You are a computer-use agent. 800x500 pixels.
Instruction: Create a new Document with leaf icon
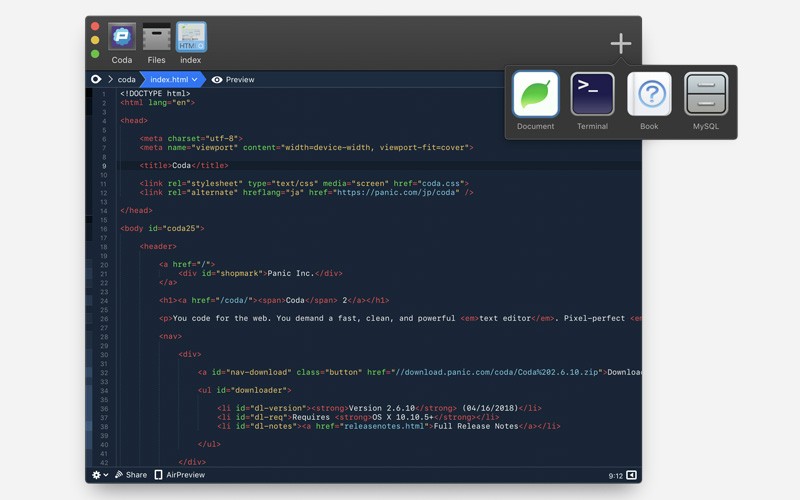pyautogui.click(x=535, y=94)
